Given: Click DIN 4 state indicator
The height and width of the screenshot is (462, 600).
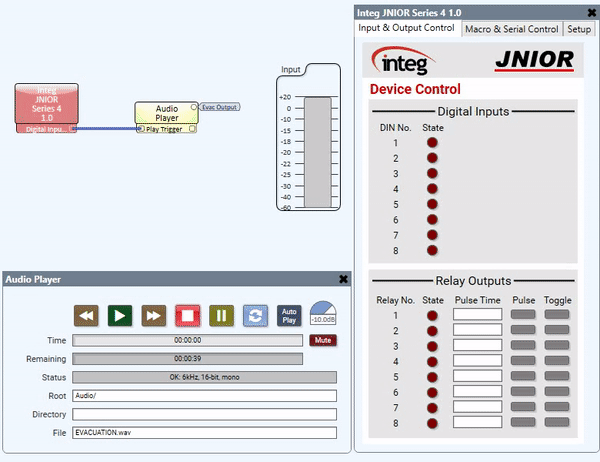Looking at the screenshot, I should [x=432, y=189].
